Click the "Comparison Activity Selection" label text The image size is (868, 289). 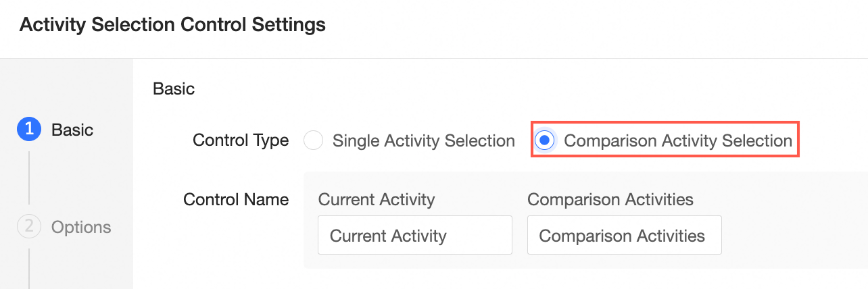(677, 140)
